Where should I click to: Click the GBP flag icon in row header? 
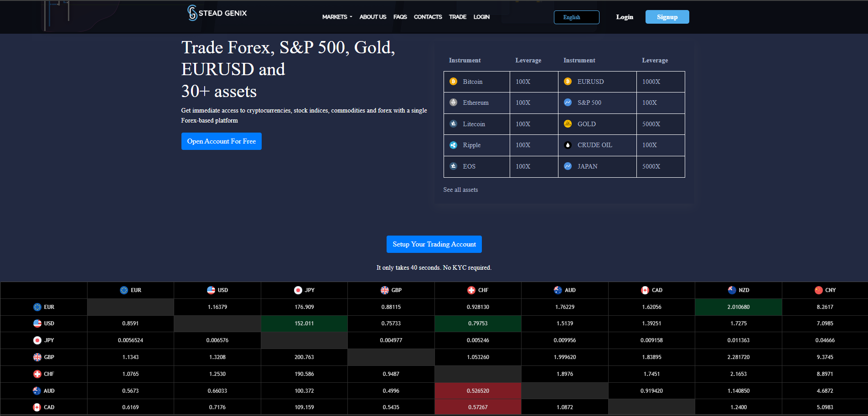37,357
